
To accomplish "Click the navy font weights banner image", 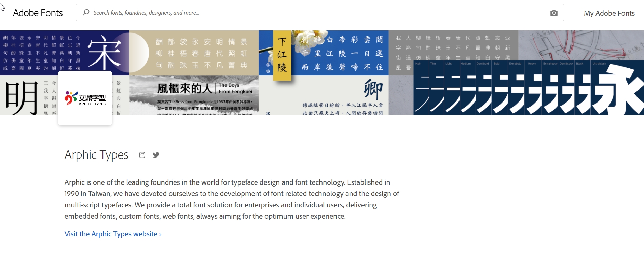I will 529,87.
